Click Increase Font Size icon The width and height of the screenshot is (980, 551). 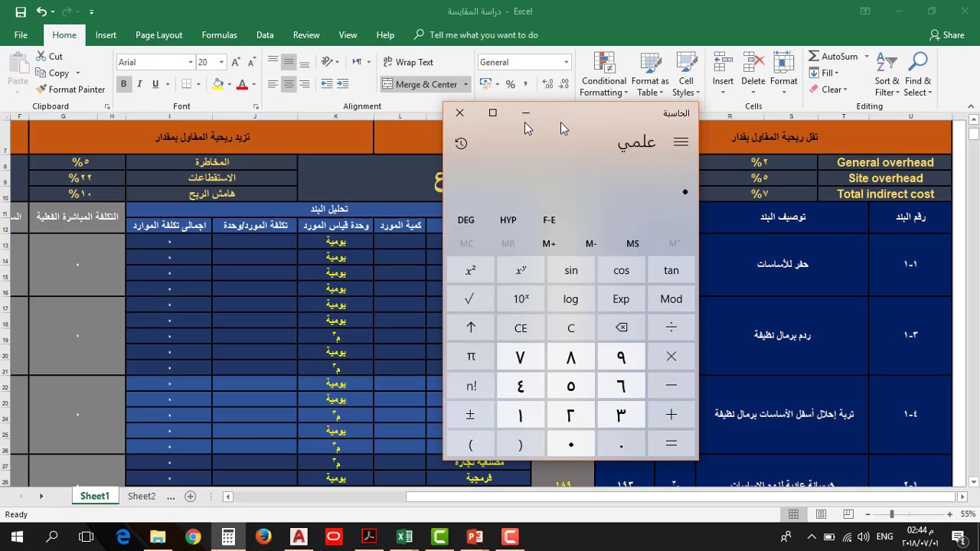pyautogui.click(x=236, y=62)
